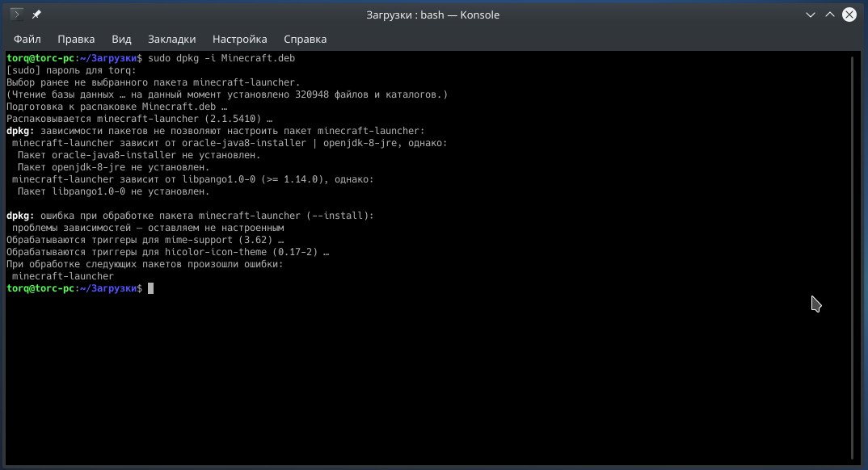Image resolution: width=868 pixels, height=470 pixels.
Task: Click the line mentioning 320948 файлов и каталогов
Action: tap(227, 94)
